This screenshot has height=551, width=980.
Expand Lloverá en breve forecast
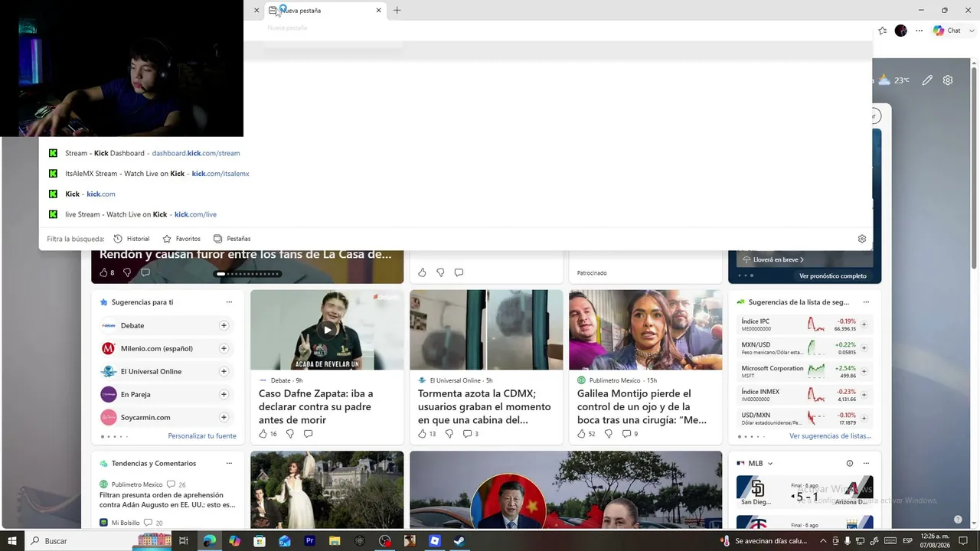click(x=773, y=259)
